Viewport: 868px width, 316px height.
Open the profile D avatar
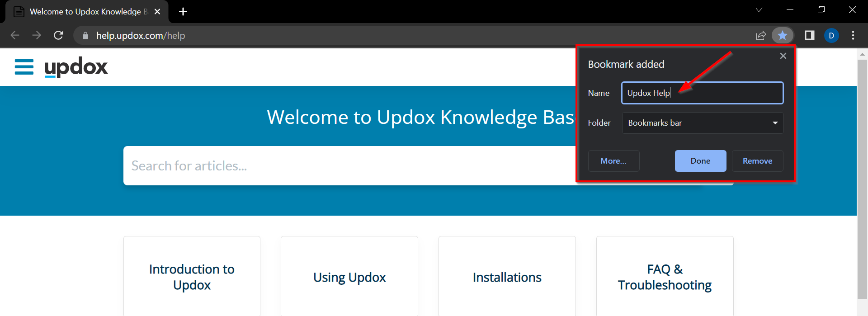pyautogui.click(x=831, y=35)
